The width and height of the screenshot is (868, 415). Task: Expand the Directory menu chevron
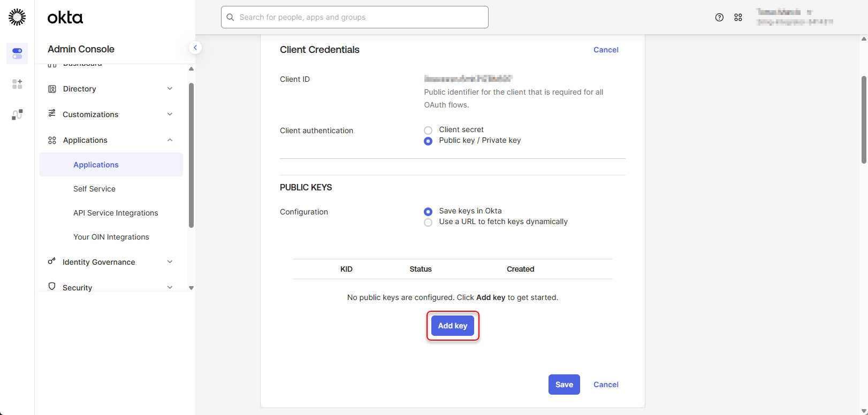(170, 89)
